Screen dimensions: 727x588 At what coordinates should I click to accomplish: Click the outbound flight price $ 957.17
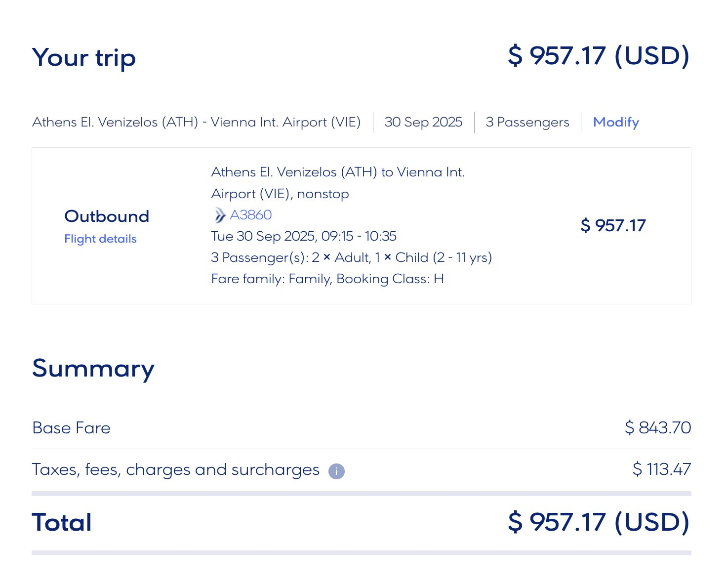pos(613,225)
